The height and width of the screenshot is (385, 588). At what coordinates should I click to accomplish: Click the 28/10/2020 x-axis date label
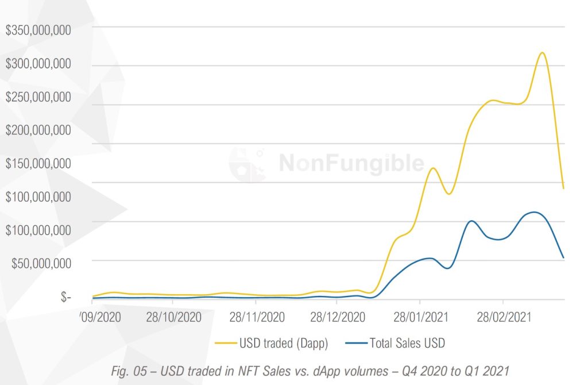click(174, 317)
